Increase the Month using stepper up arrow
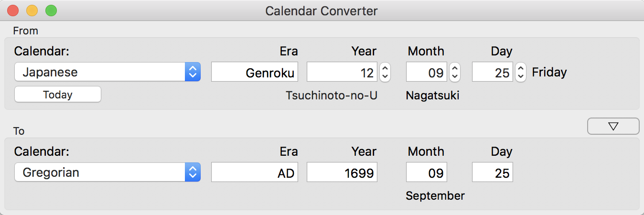Viewport: 644px width, 215px height. pyautogui.click(x=455, y=68)
